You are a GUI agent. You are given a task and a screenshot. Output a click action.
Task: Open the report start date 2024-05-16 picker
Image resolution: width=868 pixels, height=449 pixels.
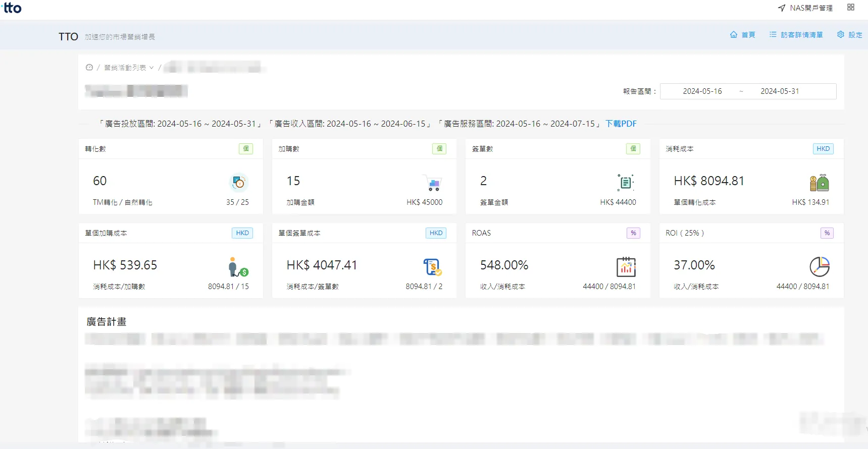(702, 91)
